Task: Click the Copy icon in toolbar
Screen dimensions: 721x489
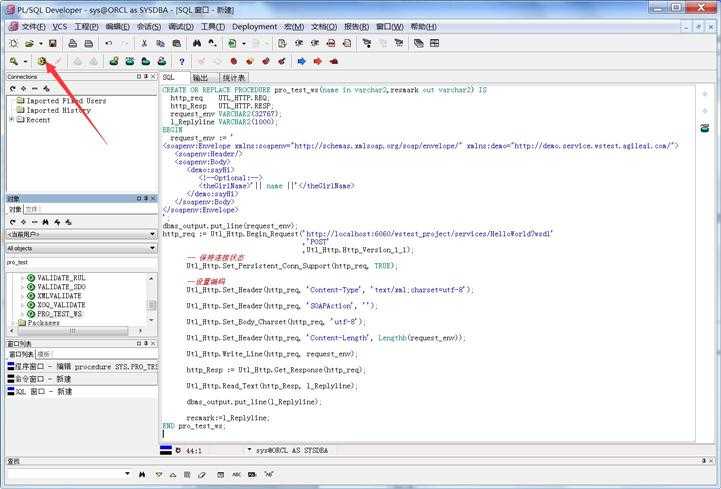Action: [x=160, y=44]
